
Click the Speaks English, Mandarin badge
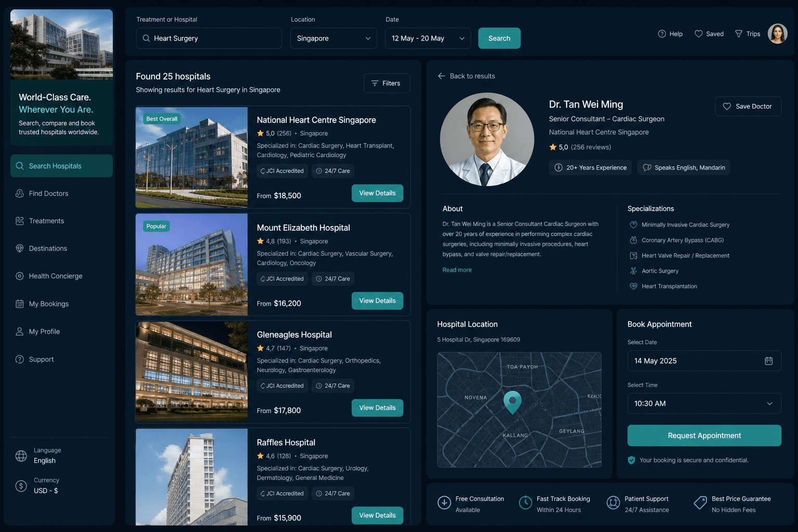coord(684,168)
